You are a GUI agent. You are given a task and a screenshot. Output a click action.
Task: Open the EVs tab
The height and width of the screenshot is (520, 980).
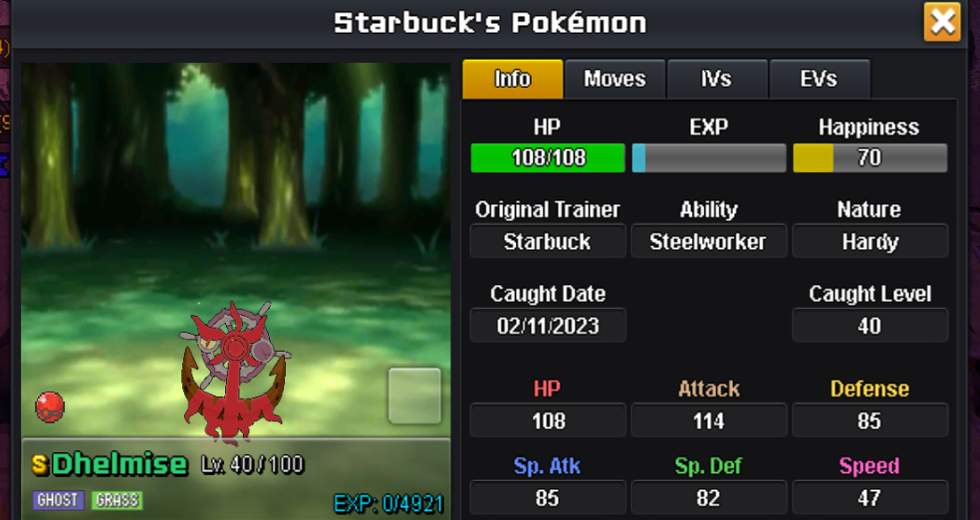pyautogui.click(x=820, y=79)
